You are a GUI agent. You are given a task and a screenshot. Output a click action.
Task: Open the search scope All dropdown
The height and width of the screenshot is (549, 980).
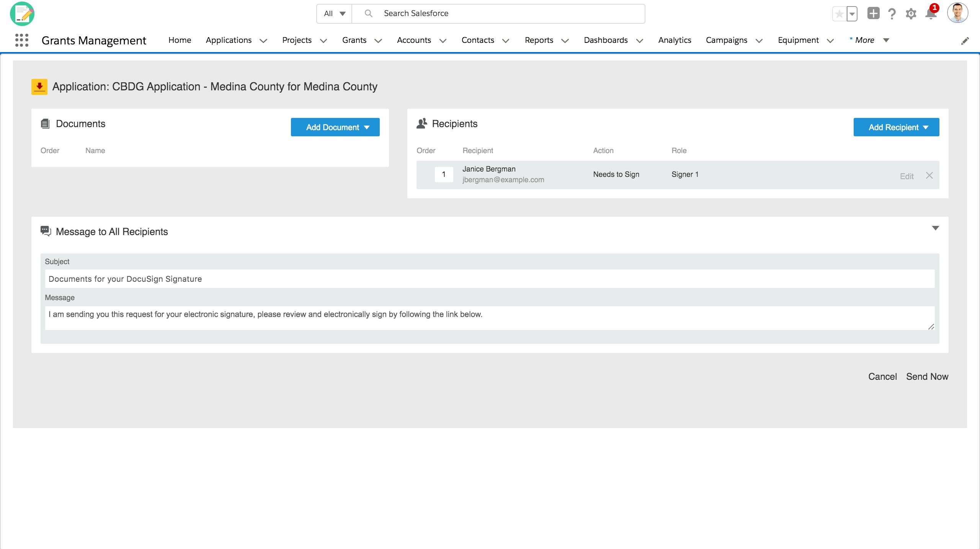pos(334,14)
